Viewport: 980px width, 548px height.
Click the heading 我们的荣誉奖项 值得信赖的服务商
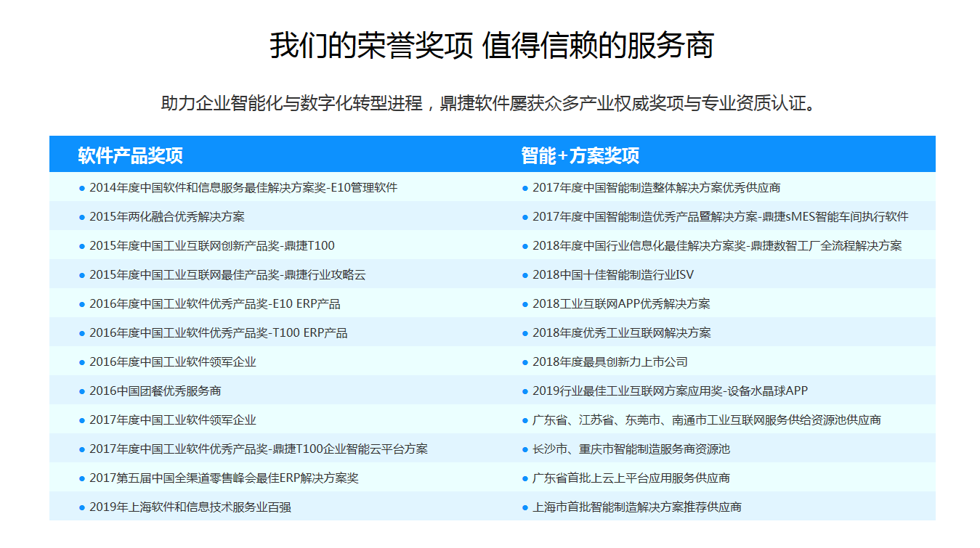[x=492, y=45]
